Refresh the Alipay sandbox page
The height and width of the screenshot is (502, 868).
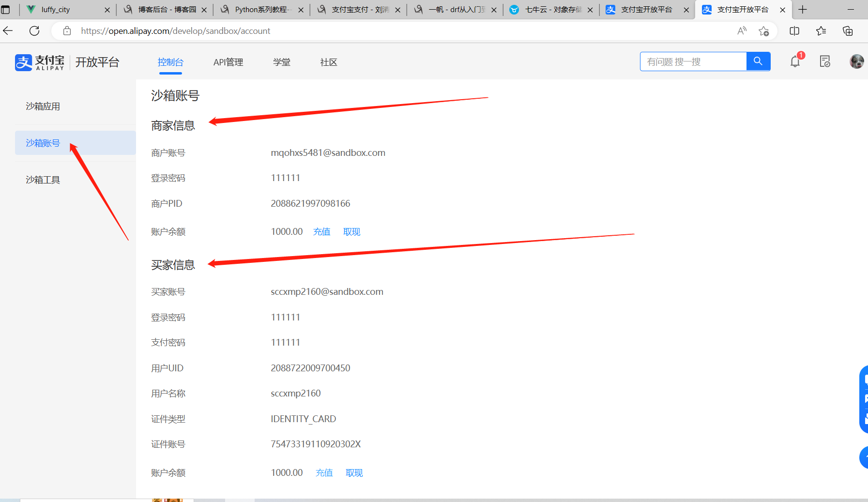pyautogui.click(x=34, y=31)
